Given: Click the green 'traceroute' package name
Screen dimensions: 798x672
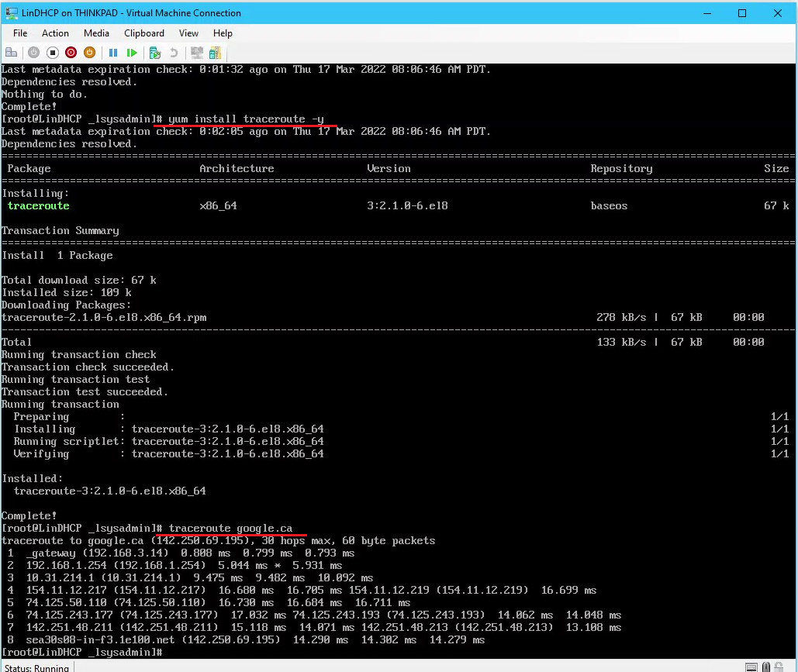Looking at the screenshot, I should point(39,205).
